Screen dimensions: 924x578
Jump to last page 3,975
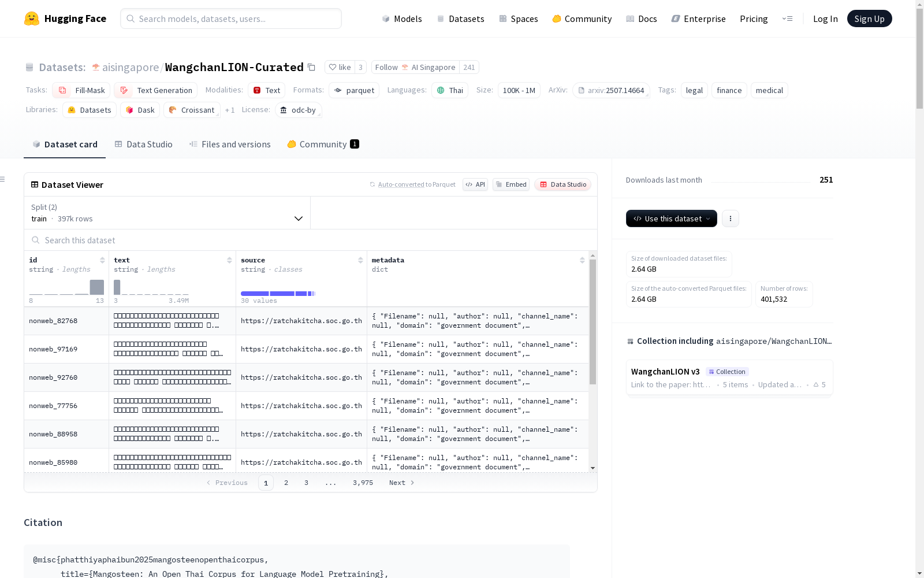[x=363, y=483]
